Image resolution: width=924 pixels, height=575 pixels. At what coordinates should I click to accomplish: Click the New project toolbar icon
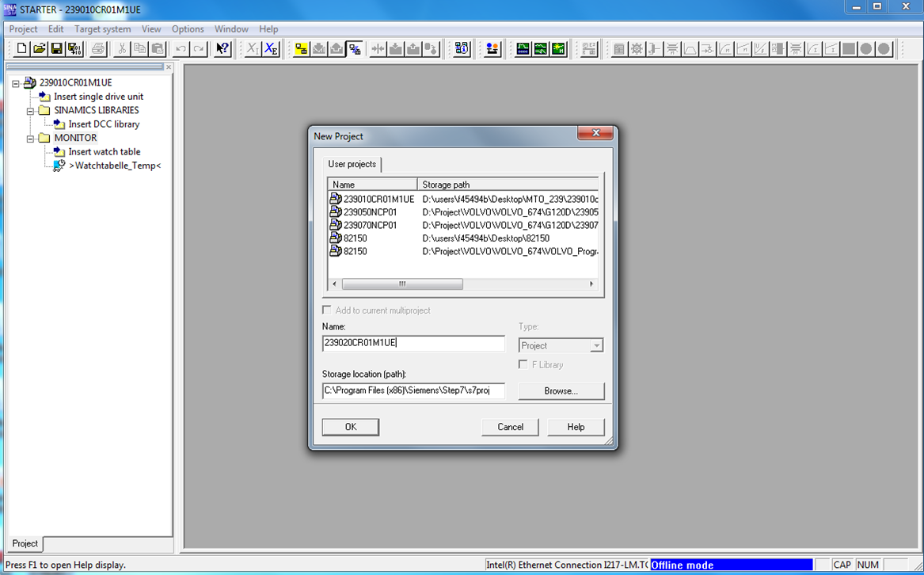(21, 49)
